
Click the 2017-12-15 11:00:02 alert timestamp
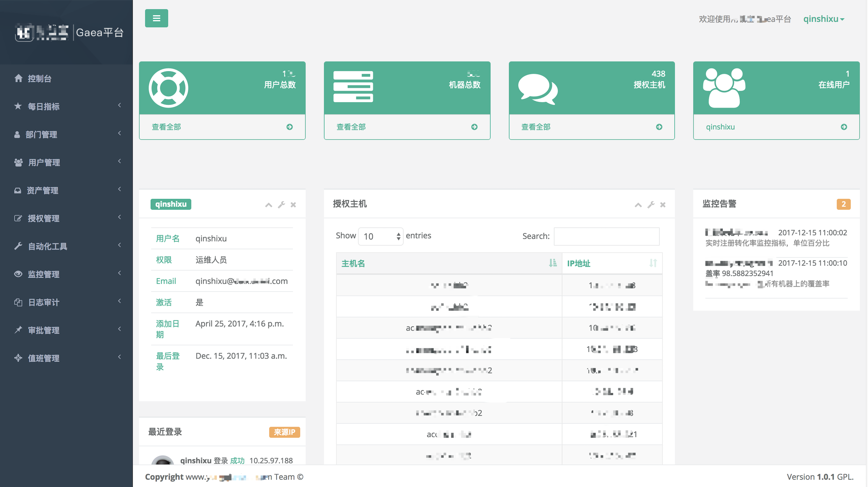click(813, 233)
